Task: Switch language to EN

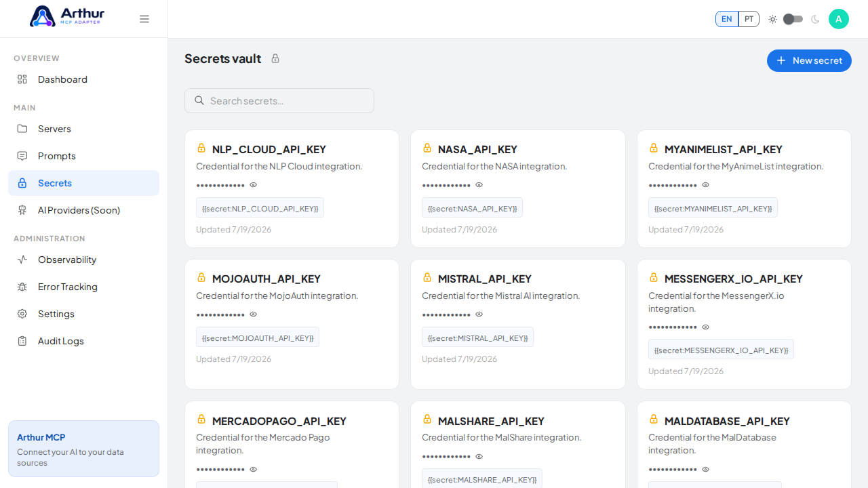Action: coord(727,19)
